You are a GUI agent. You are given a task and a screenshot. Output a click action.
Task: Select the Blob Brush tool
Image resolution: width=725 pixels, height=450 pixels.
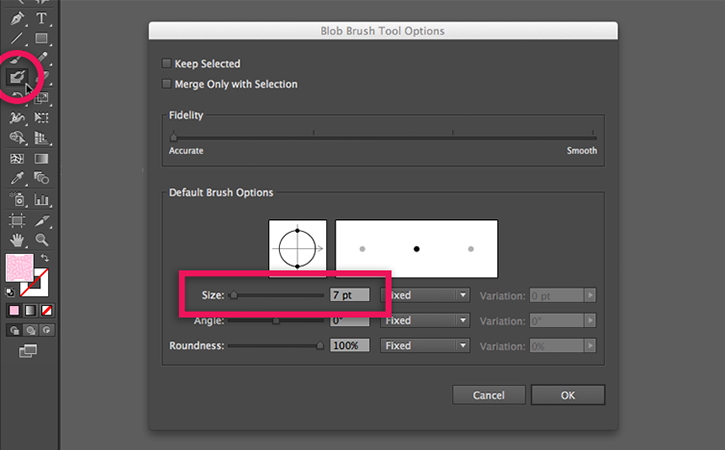tap(18, 76)
